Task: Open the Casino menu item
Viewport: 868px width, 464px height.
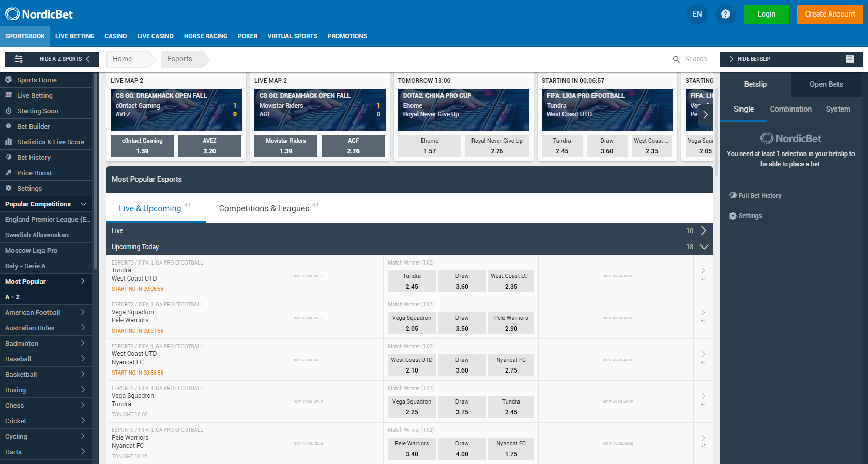Action: tap(115, 36)
